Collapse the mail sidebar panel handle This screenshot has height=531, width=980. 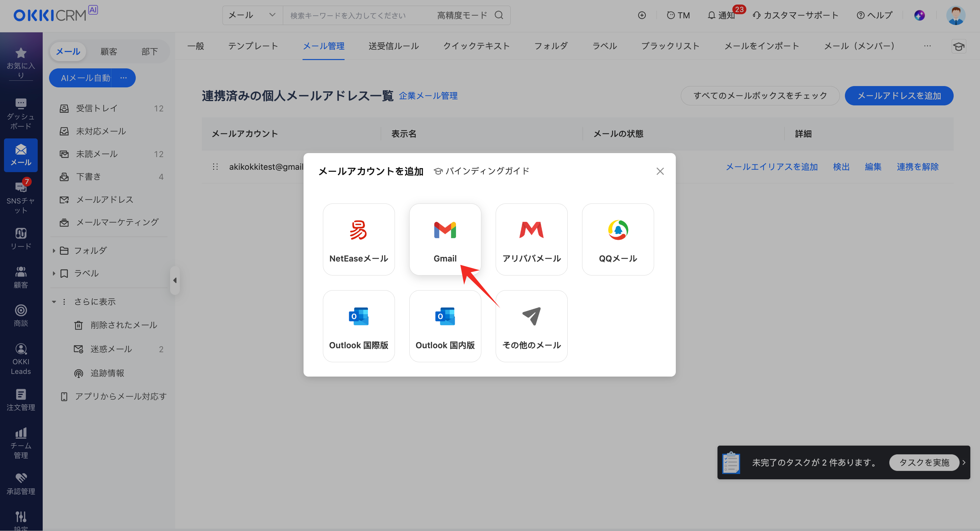(x=175, y=280)
